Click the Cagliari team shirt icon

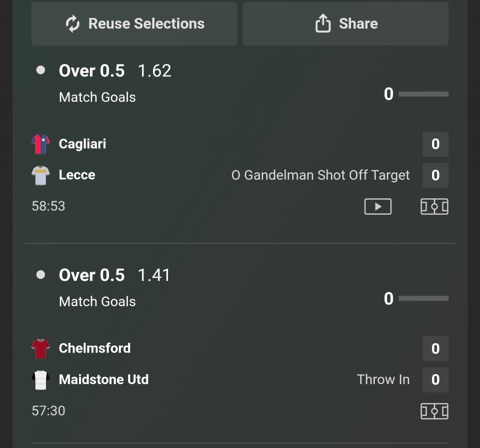point(40,144)
